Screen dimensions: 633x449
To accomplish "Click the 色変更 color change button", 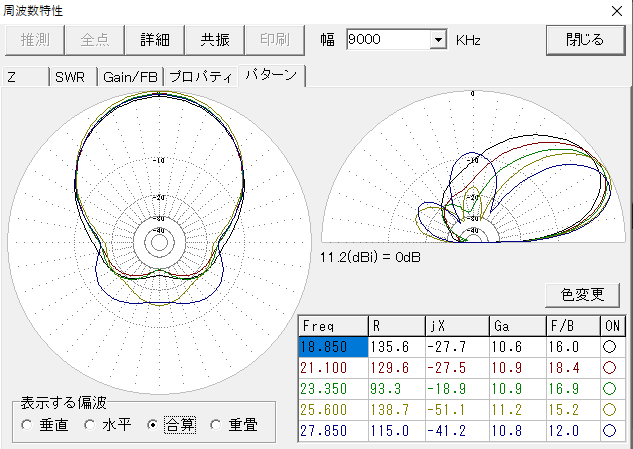I will [x=583, y=294].
